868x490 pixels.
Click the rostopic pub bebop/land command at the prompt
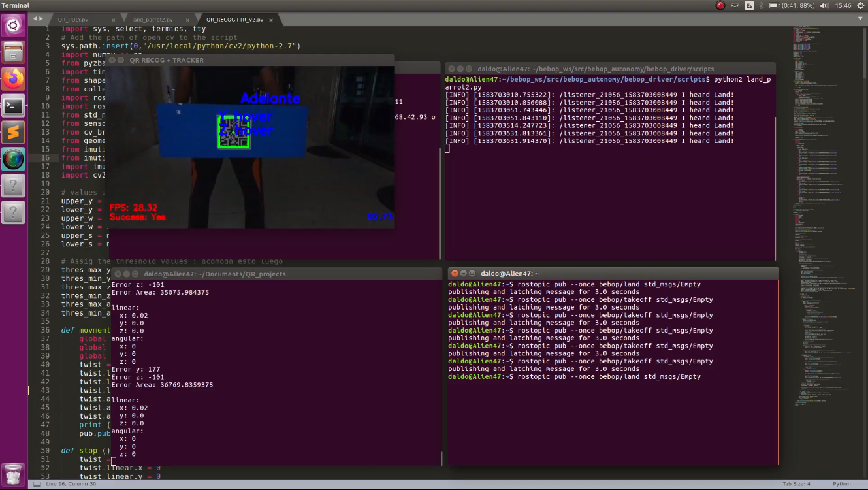point(609,376)
